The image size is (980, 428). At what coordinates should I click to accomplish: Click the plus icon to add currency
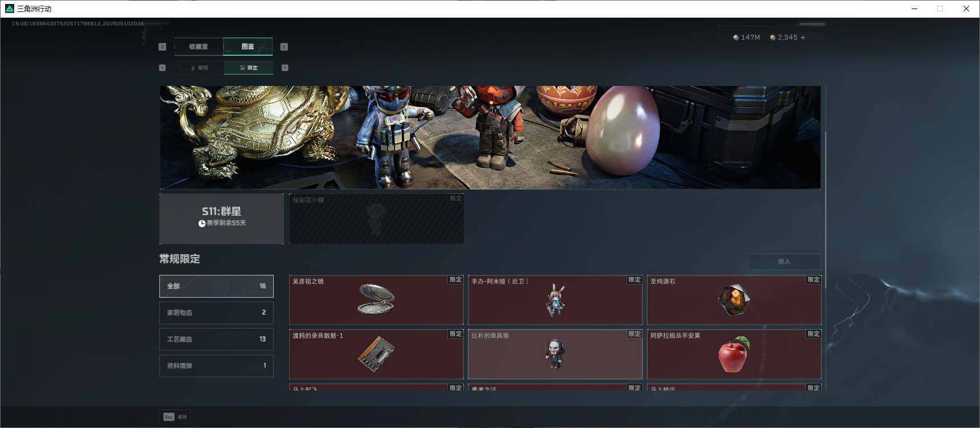(x=803, y=38)
